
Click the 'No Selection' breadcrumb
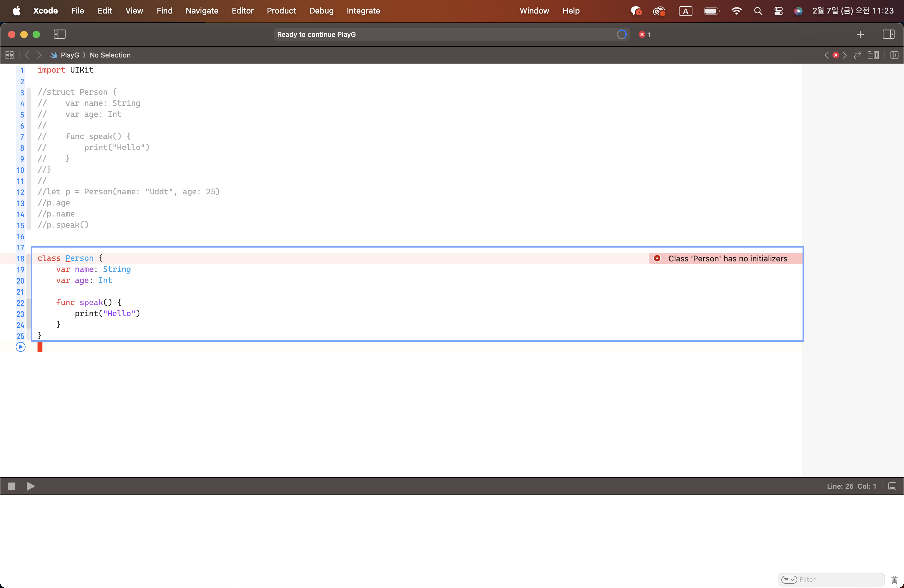(110, 55)
